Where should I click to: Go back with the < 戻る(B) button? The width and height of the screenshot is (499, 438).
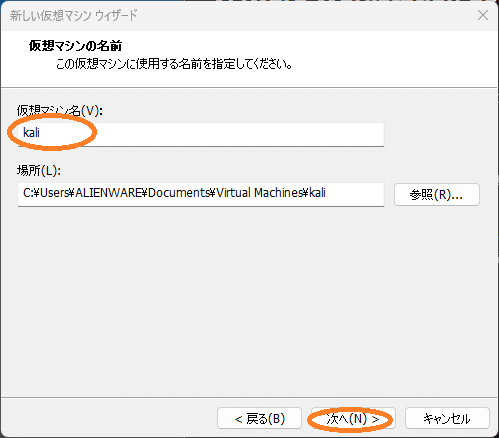259,418
